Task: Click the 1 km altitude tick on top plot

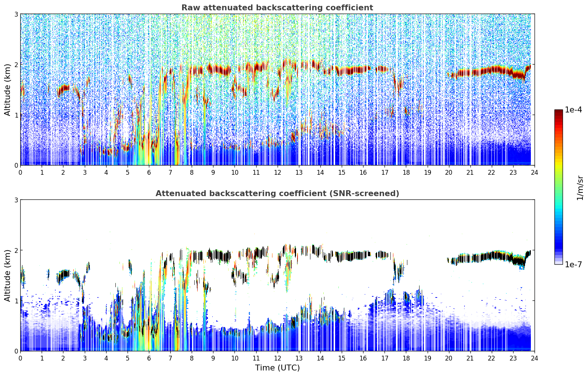Action: [16, 115]
